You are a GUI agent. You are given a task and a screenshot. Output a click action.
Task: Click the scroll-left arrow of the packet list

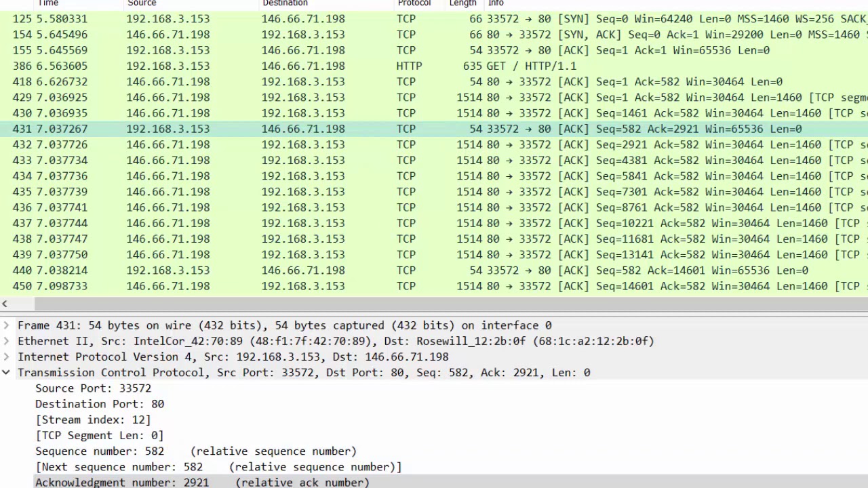(5, 304)
